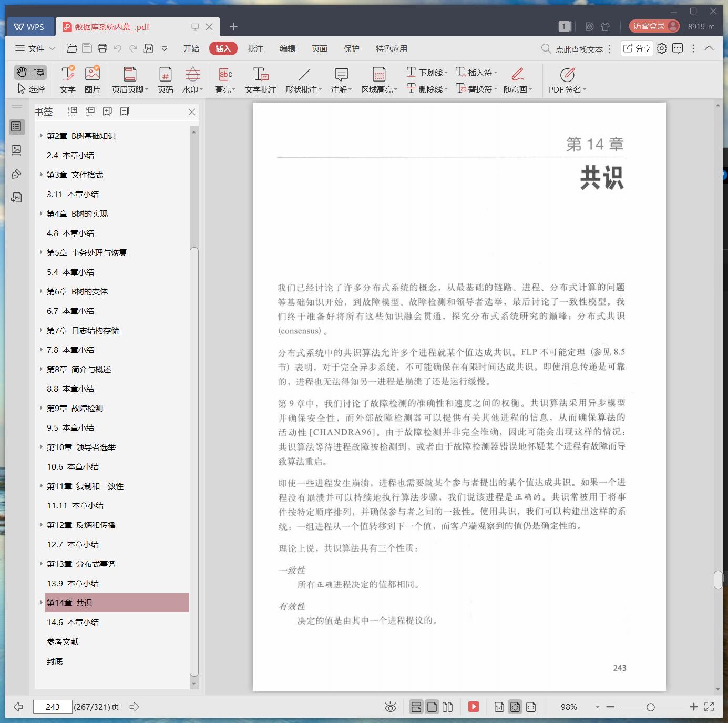The width and height of the screenshot is (728, 723).
Task: Open the PDF to Word export icon
Action: pyautogui.click(x=148, y=48)
